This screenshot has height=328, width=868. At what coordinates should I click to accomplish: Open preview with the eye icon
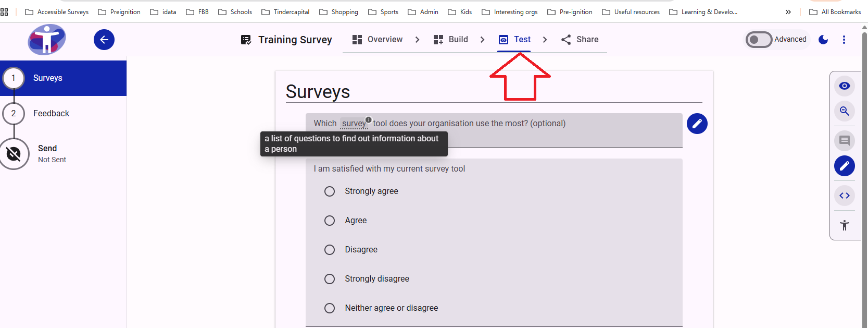tap(844, 86)
